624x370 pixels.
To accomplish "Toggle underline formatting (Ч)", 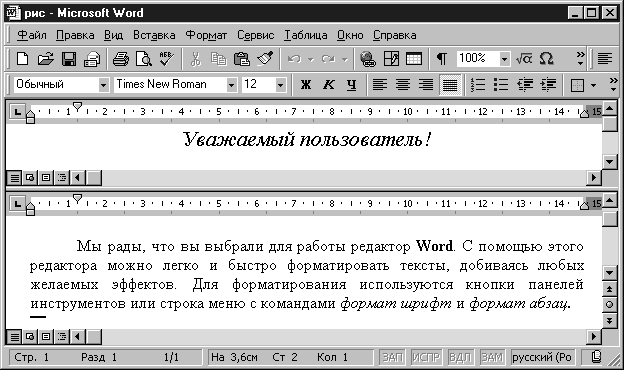I will (x=351, y=84).
